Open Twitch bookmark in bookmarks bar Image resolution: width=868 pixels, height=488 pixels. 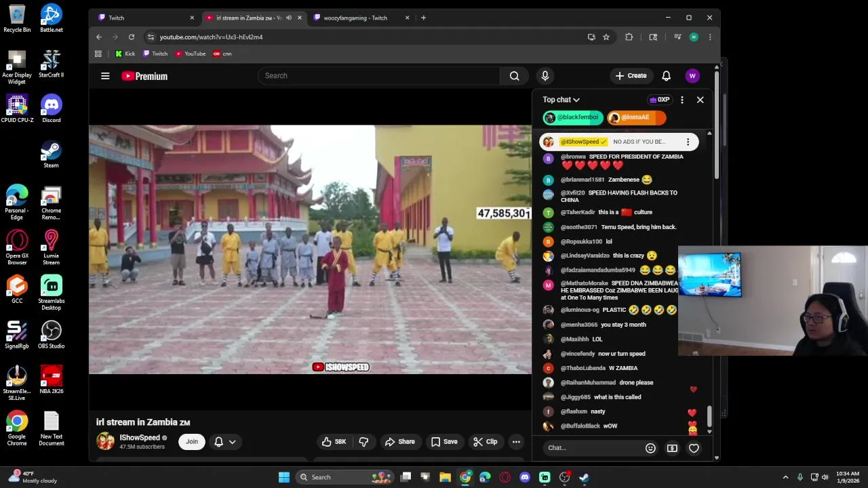(x=155, y=54)
